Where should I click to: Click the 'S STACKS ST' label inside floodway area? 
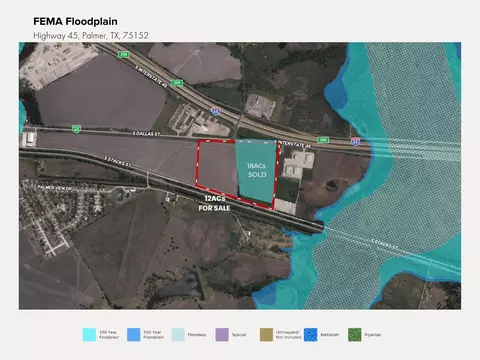pos(385,244)
